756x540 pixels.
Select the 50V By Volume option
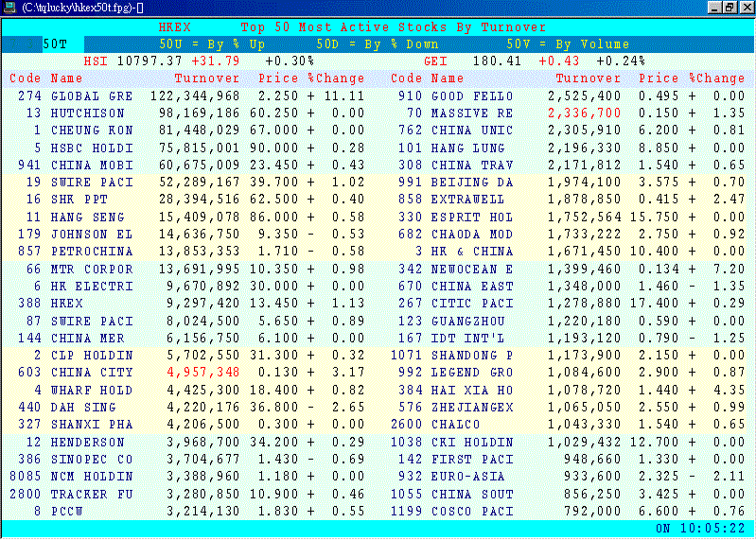pos(568,44)
